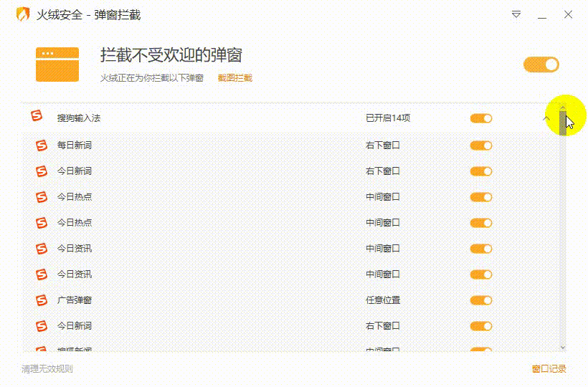Click the 火绒正在为你拦截以下弹窗 subtitle
Viewport: 588px width, 387px height.
pos(152,78)
